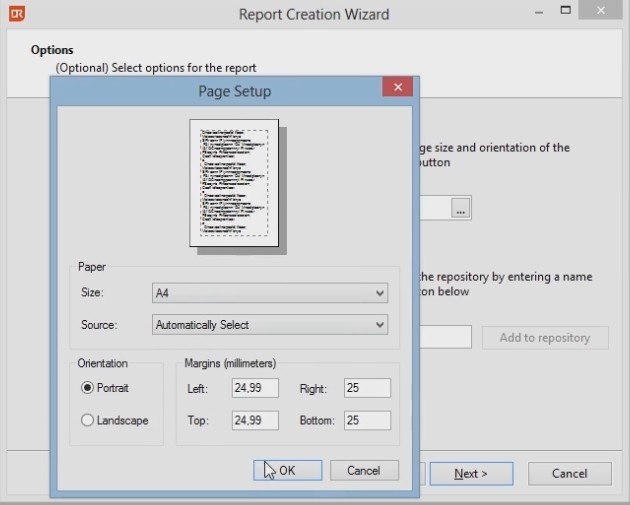630x505 pixels.
Task: Click the Top margin field
Action: [x=256, y=421]
